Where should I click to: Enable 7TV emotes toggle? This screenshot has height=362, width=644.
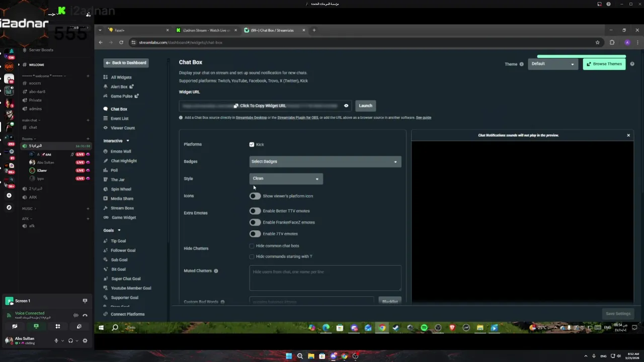(255, 234)
